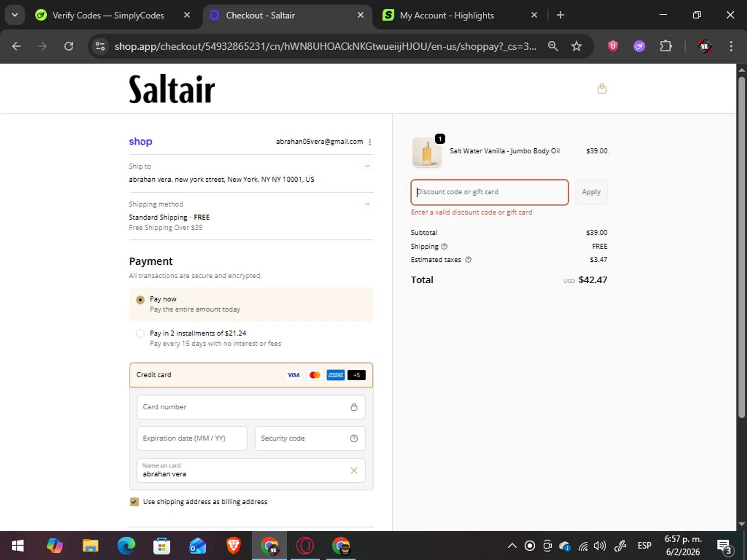The image size is (747, 560).
Task: Click the Shop Pay logo
Action: tap(140, 142)
